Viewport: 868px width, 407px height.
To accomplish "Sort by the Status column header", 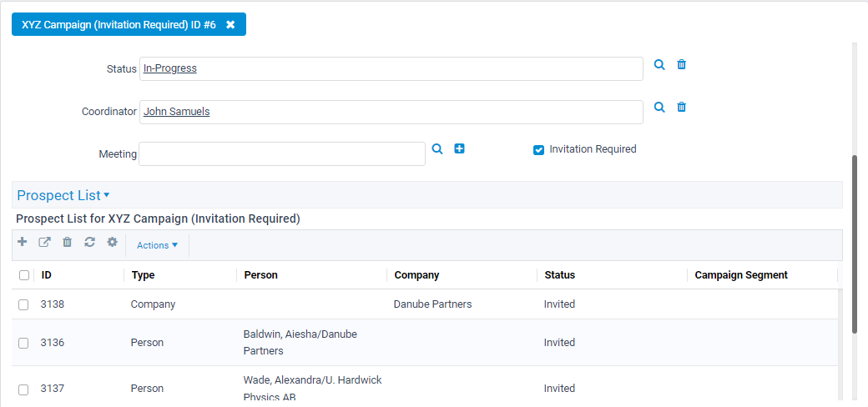I will (x=560, y=275).
